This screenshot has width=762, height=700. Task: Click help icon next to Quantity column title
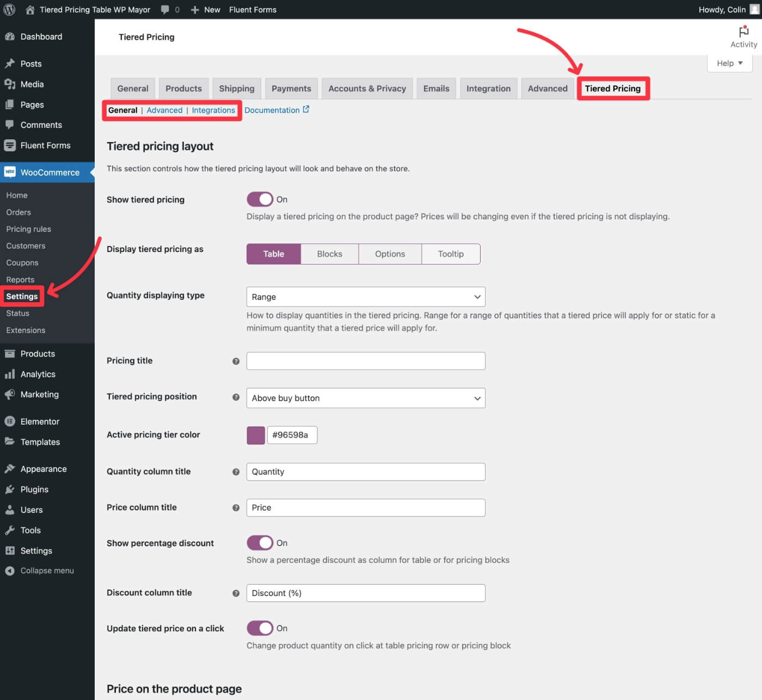(x=236, y=472)
